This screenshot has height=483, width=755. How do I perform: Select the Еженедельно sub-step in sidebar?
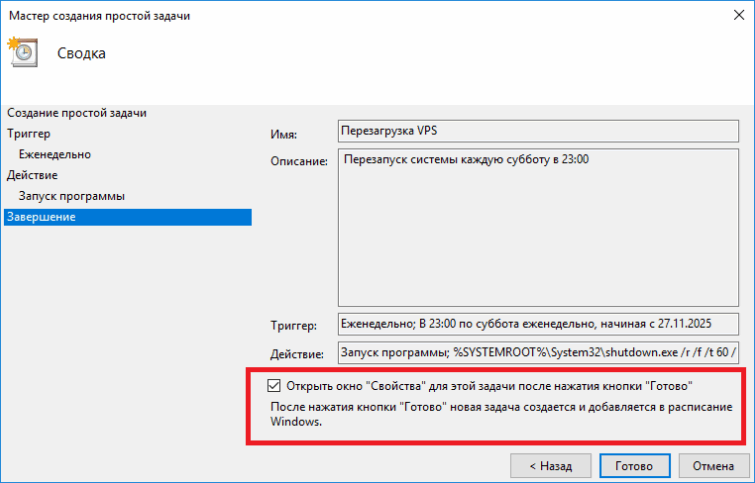point(55,154)
